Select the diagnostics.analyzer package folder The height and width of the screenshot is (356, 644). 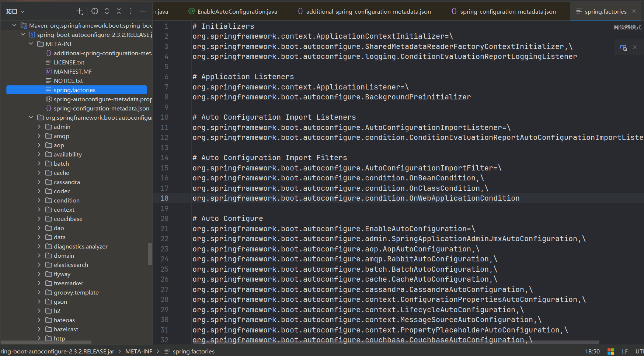77,246
